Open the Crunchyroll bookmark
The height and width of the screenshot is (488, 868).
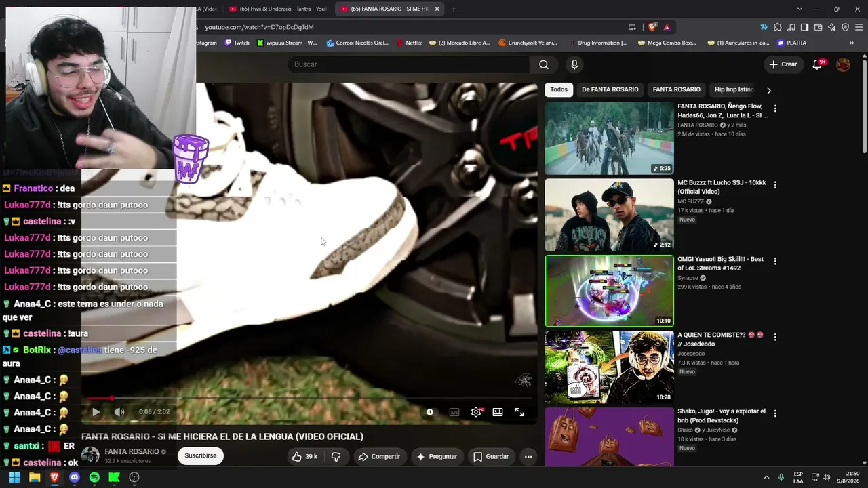(x=528, y=43)
